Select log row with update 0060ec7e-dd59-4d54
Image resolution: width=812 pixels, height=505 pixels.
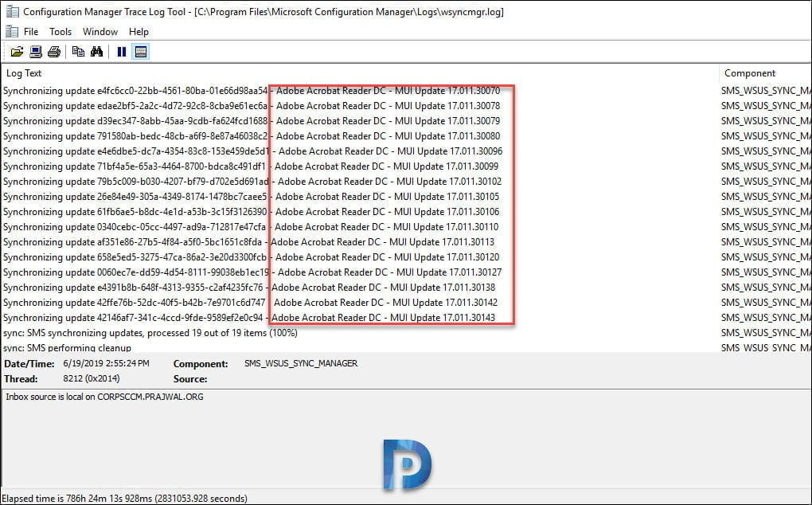point(406,272)
